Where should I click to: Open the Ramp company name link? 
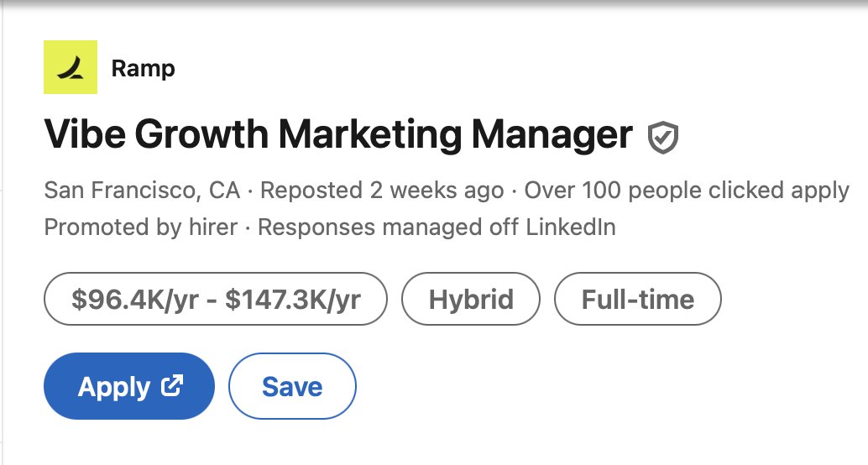[143, 68]
